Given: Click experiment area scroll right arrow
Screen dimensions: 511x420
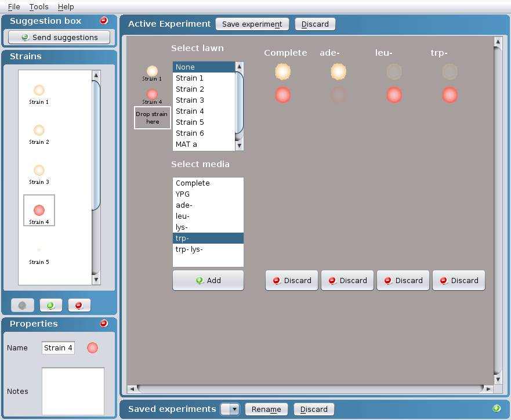Looking at the screenshot, I should pyautogui.click(x=488, y=389).
